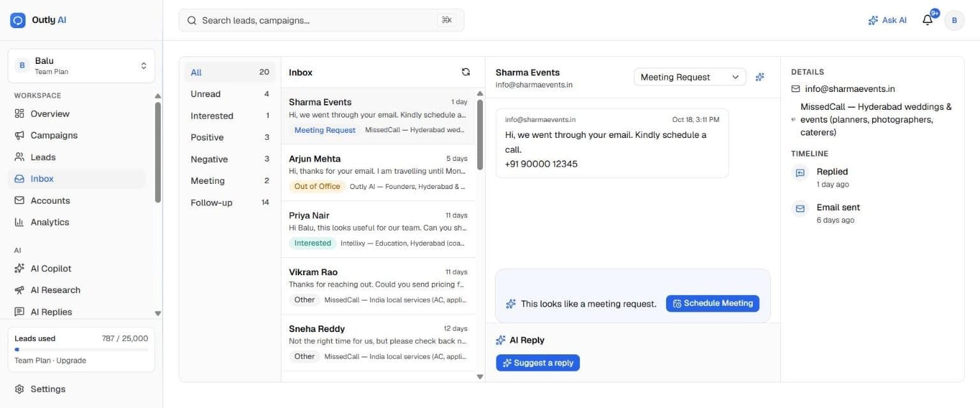Click the Other tag on Sneha Reddy

304,357
